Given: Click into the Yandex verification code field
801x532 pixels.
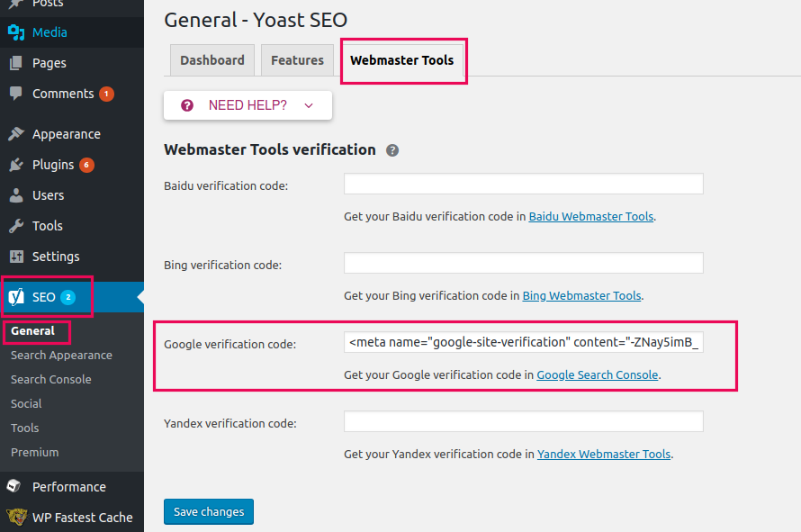Looking at the screenshot, I should (523, 422).
